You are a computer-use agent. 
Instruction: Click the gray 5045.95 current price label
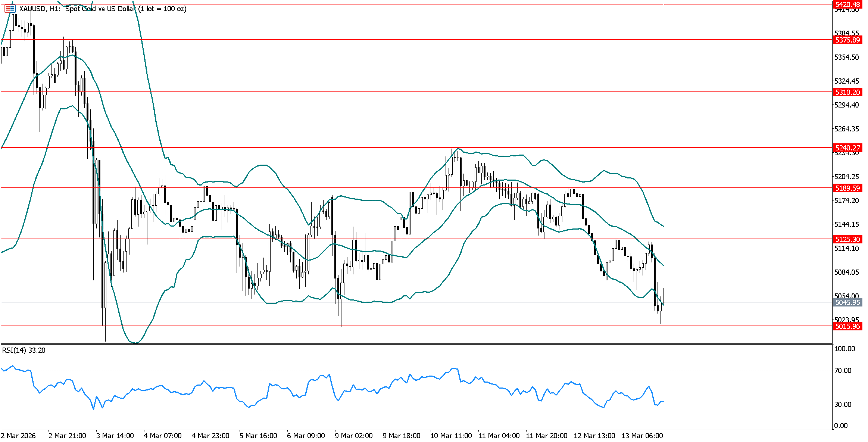847,302
